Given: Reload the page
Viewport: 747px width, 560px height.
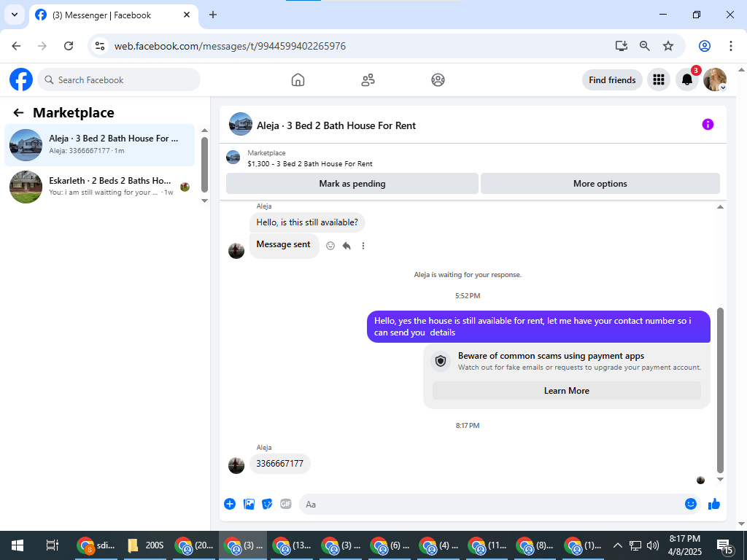Looking at the screenshot, I should 69,46.
